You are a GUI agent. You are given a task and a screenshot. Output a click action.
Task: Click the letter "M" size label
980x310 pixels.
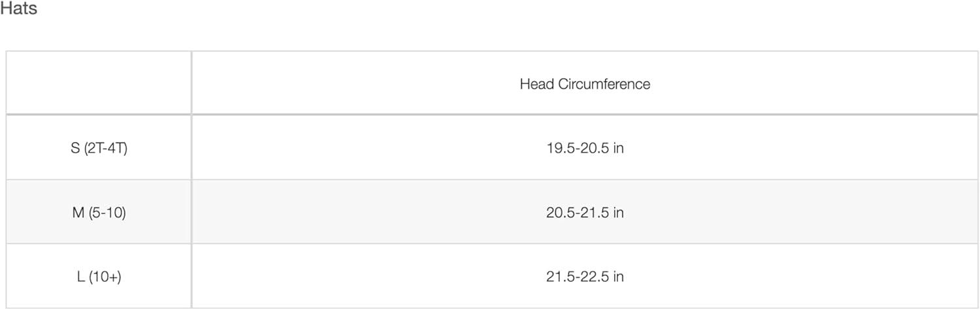[x=78, y=213]
